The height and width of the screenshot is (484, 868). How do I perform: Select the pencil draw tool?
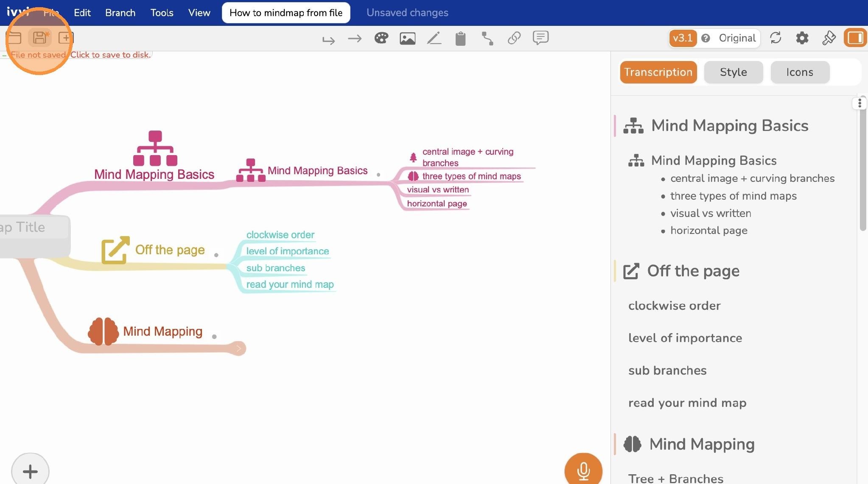434,39
